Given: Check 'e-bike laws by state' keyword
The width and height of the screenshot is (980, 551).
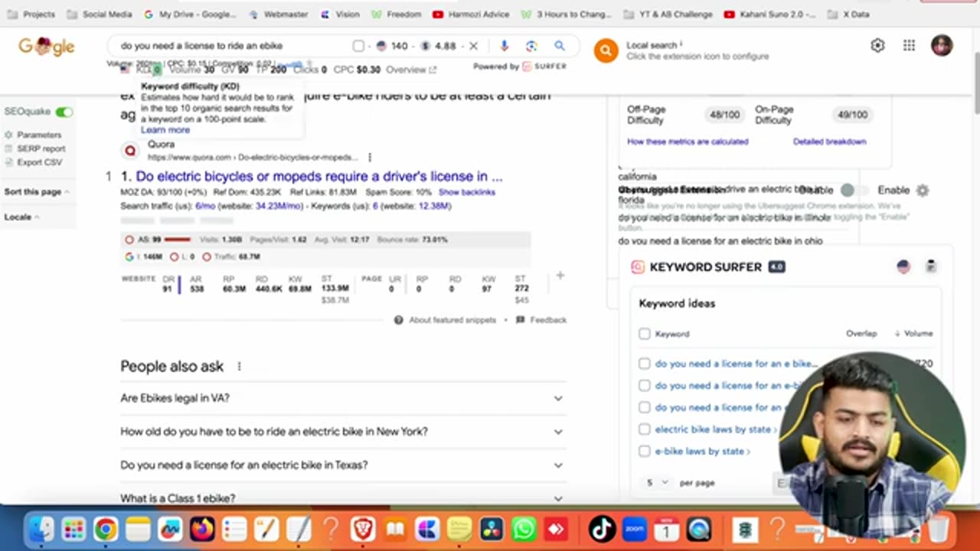Looking at the screenshot, I should point(644,451).
